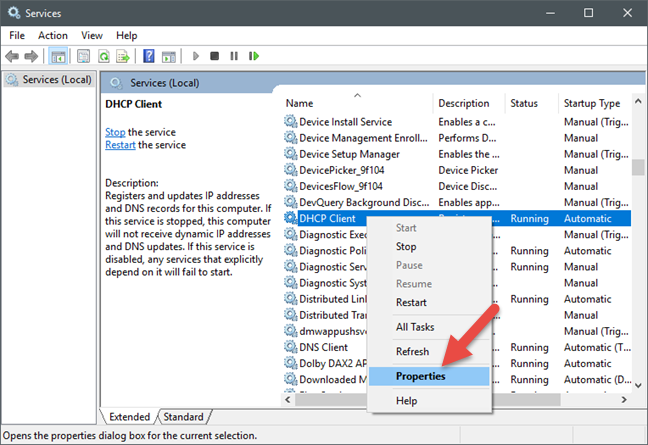Screen dimensions: 648x445
Task: Click gear icon beside Device Management Enroll
Action: 291,138
